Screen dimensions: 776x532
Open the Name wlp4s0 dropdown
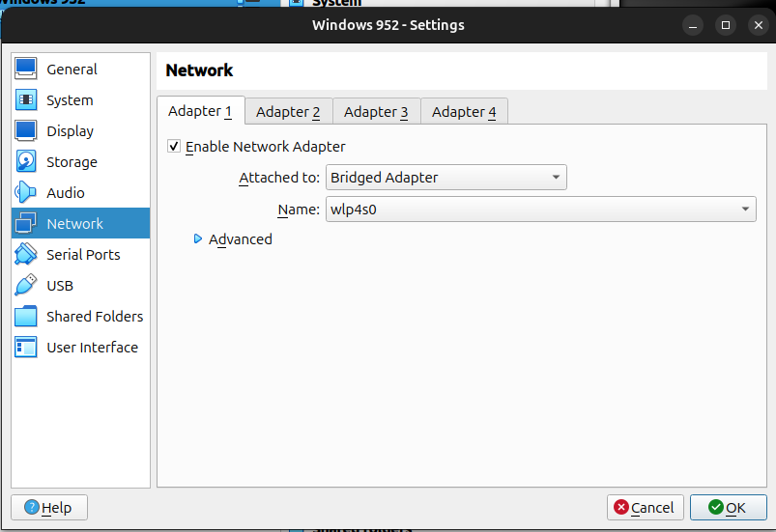tap(540, 210)
